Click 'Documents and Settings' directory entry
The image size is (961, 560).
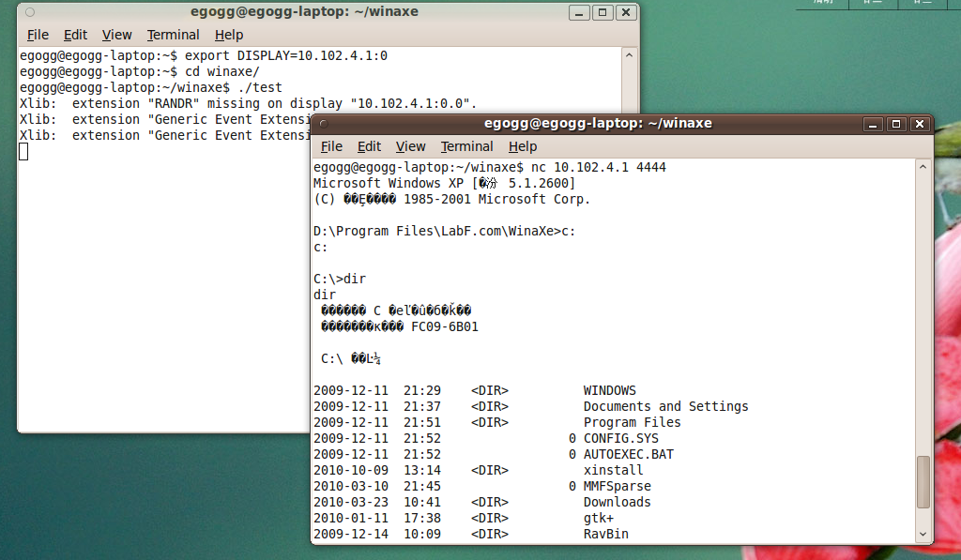click(x=665, y=406)
